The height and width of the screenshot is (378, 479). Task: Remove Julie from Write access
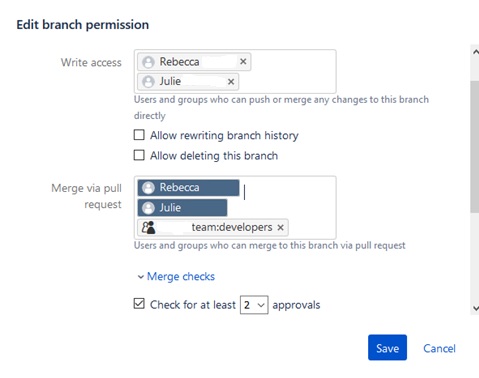click(231, 81)
